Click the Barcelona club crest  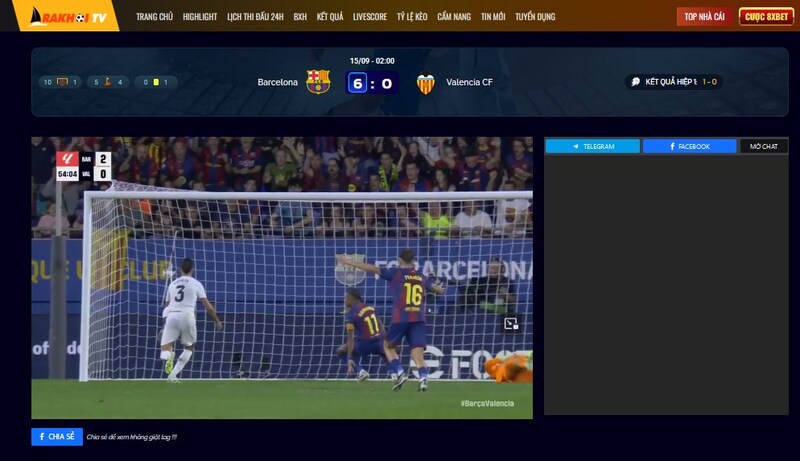318,82
